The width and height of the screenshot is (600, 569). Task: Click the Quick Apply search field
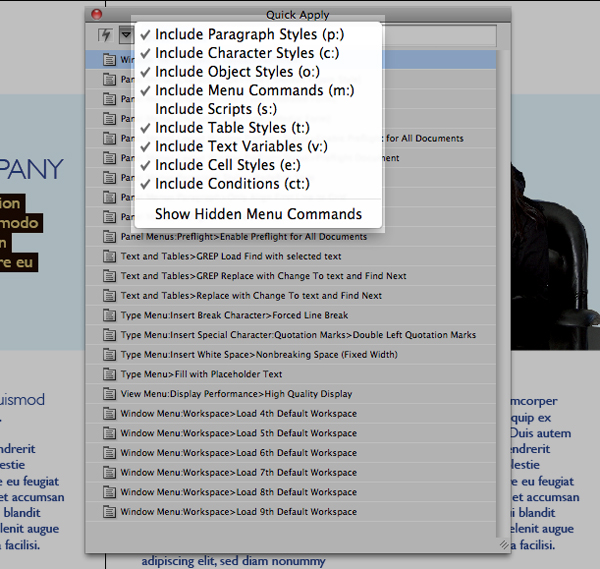tap(440, 36)
